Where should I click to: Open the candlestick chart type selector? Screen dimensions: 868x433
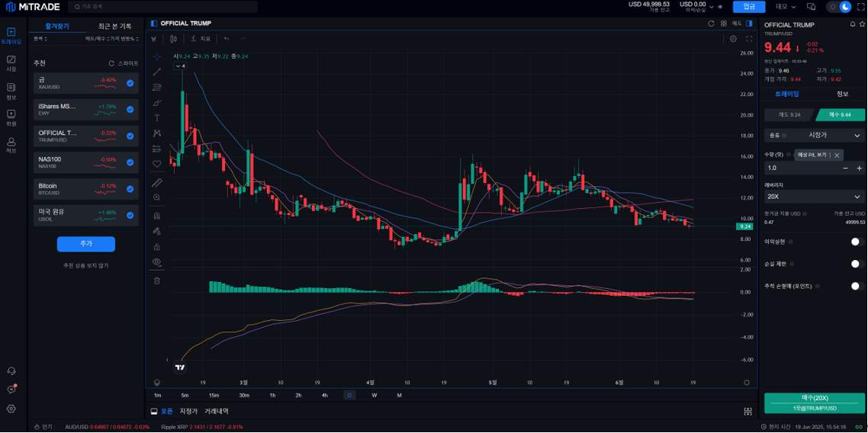pyautogui.click(x=174, y=39)
